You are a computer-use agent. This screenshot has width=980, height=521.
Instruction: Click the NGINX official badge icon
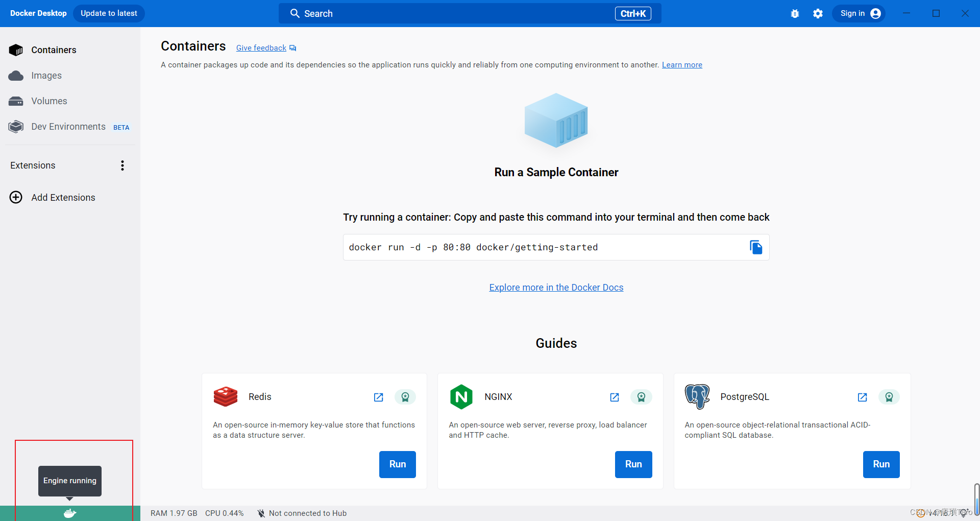click(642, 397)
